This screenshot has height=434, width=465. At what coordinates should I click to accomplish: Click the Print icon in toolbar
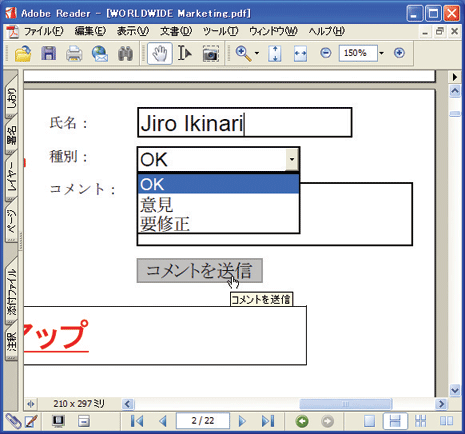pos(74,53)
